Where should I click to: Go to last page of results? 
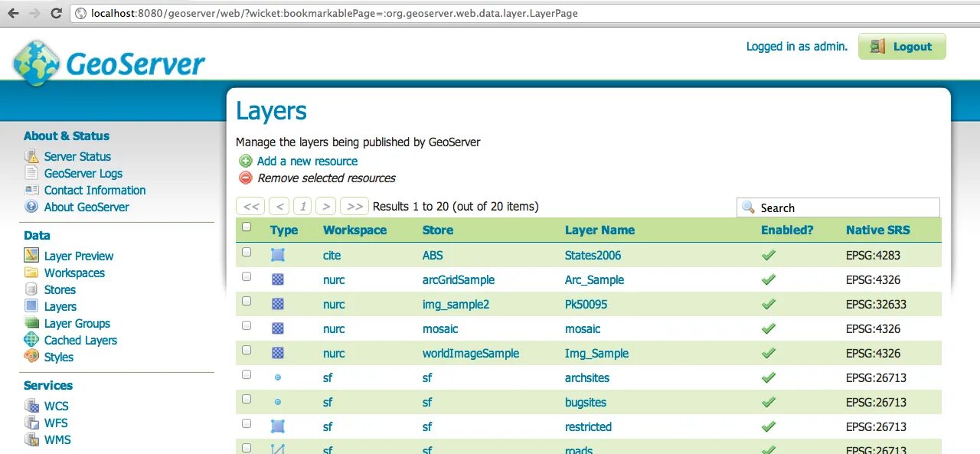[354, 206]
